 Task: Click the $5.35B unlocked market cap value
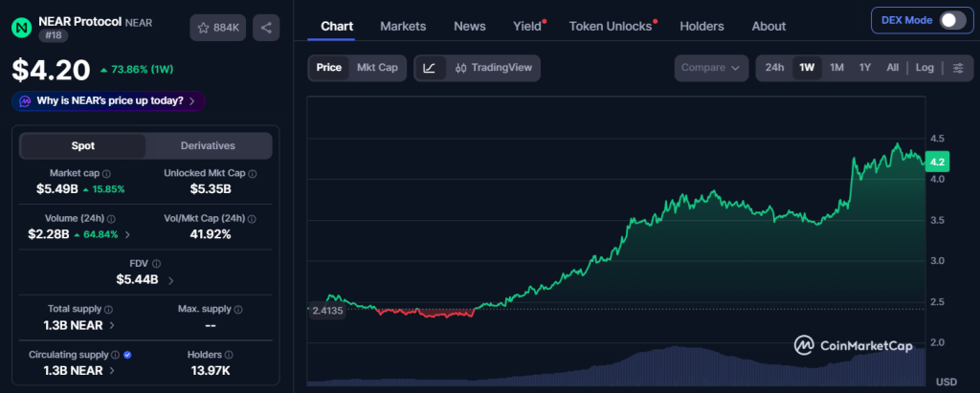(210, 188)
